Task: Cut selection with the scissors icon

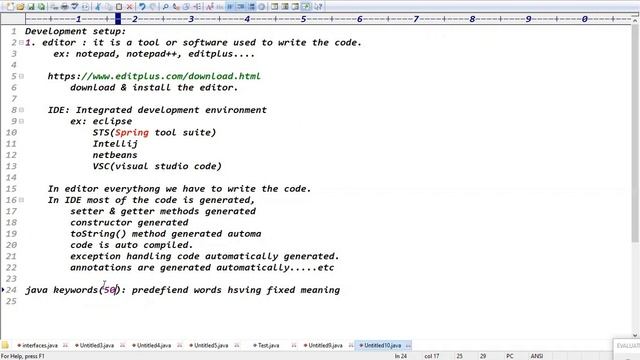Action: [x=98, y=7]
